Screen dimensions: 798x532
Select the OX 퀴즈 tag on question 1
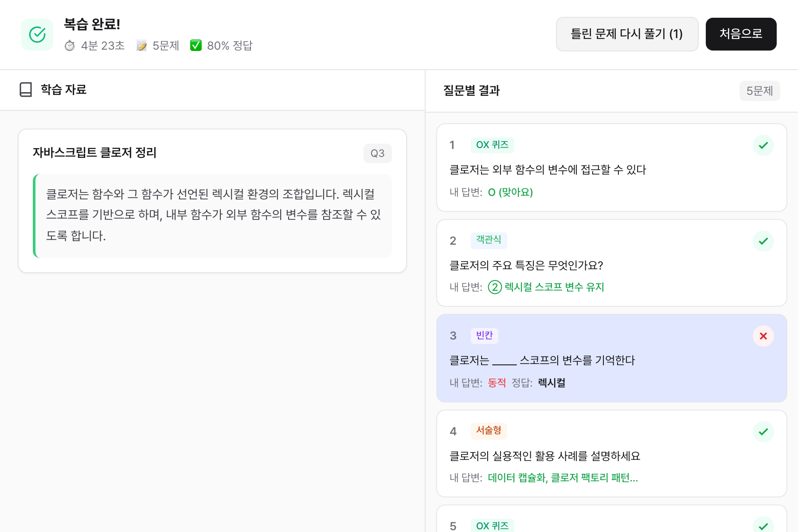pos(492,145)
